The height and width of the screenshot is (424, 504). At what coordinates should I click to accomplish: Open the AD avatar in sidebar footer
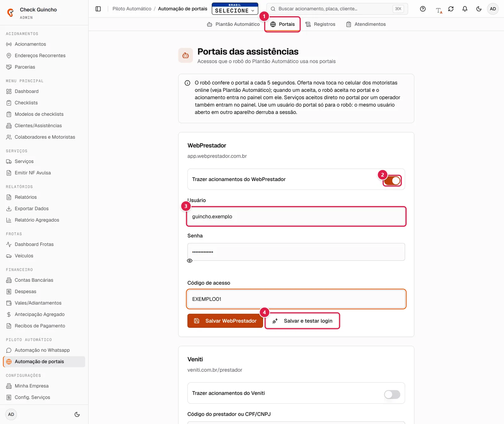pos(11,414)
